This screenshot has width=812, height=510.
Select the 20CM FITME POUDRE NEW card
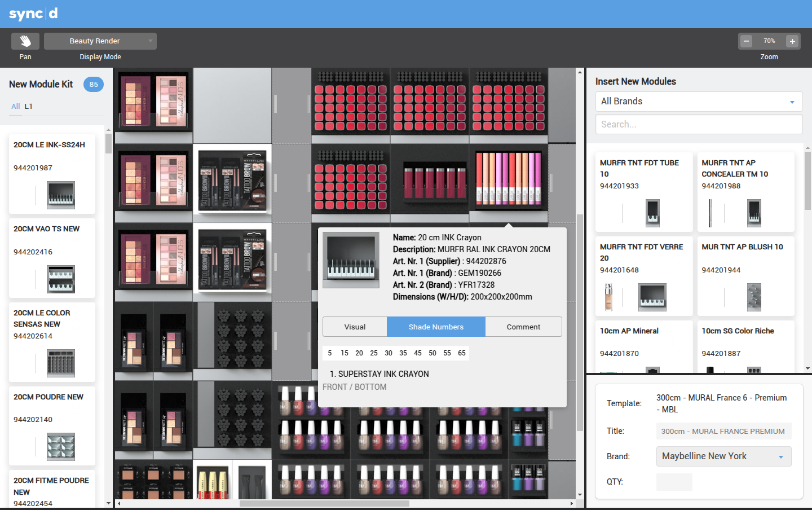(x=52, y=489)
